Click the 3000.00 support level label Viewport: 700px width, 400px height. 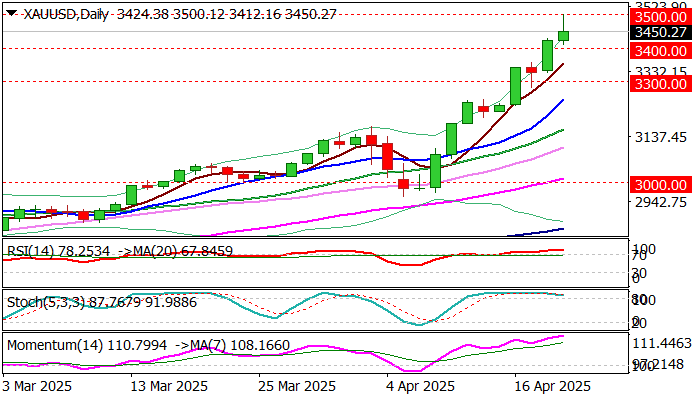point(660,185)
